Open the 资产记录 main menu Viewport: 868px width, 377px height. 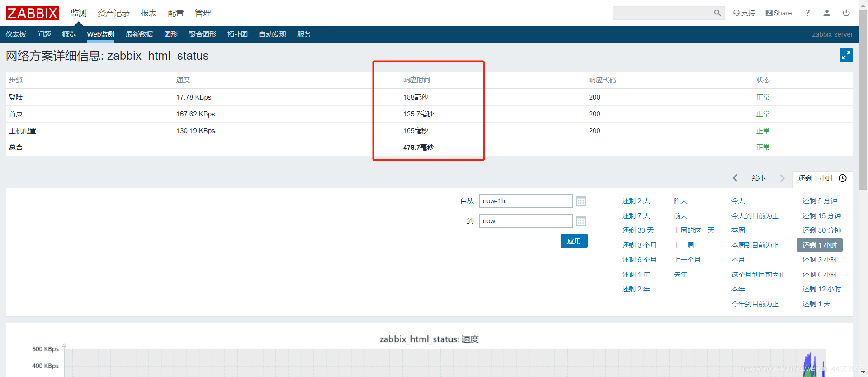[x=113, y=13]
